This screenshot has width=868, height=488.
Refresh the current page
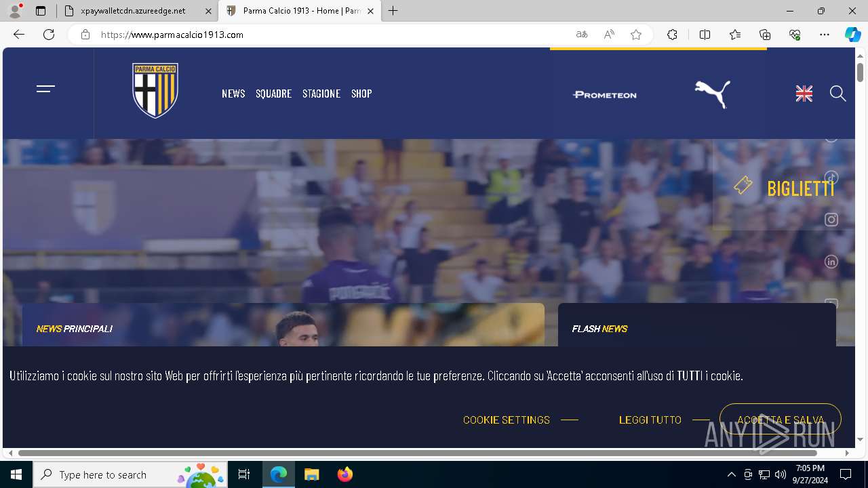tap(49, 35)
